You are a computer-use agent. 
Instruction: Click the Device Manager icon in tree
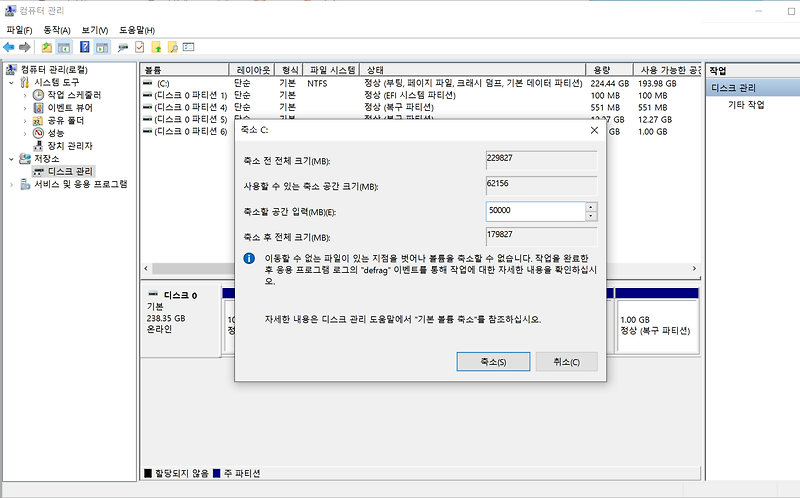pyautogui.click(x=38, y=146)
